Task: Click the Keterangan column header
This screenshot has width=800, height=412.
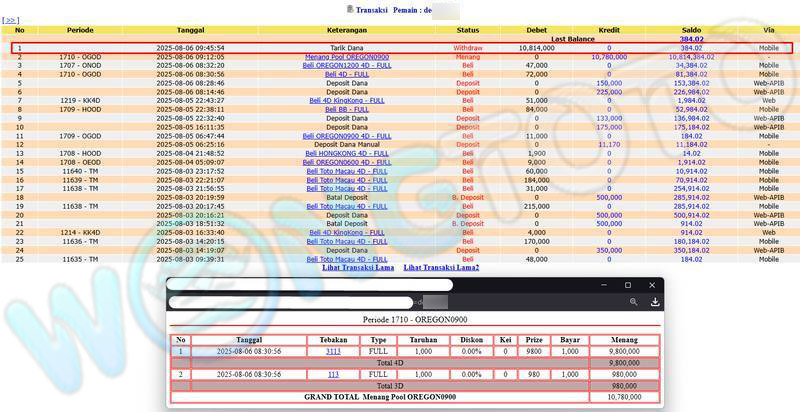Action: click(347, 30)
